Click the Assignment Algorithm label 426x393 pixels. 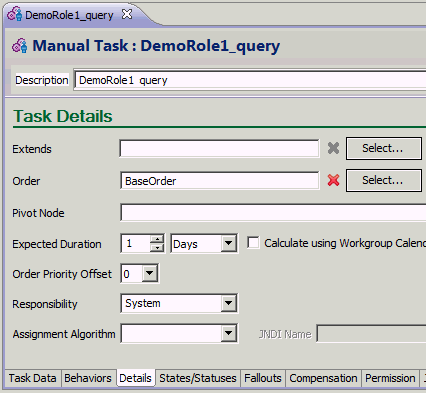64,334
